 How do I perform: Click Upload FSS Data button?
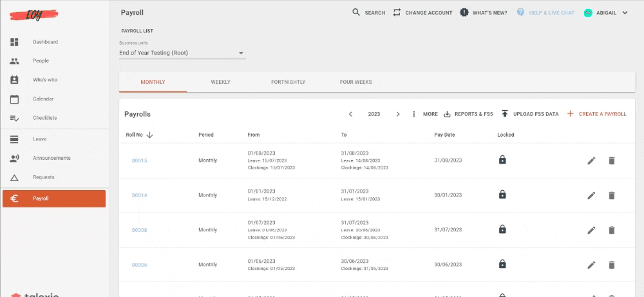(x=530, y=114)
